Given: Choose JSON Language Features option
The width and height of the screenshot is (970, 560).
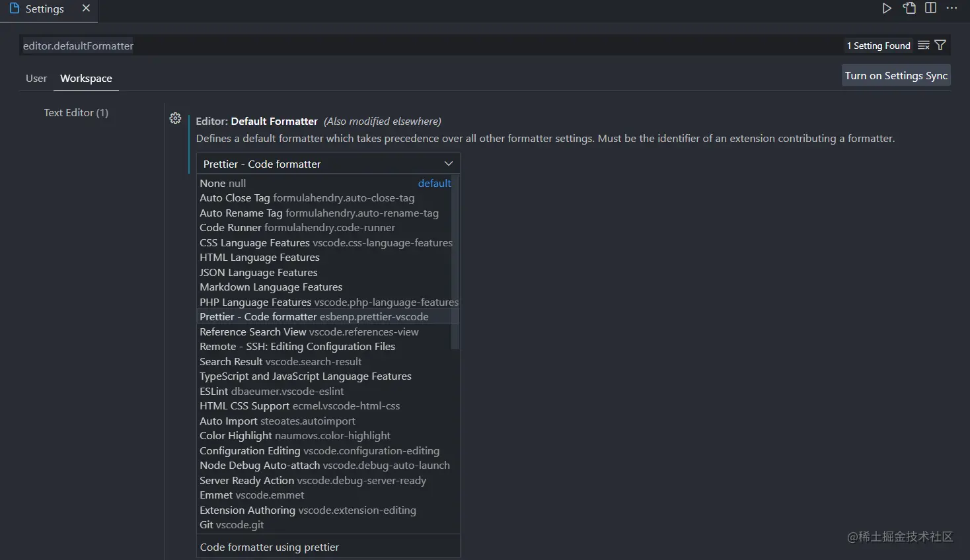Looking at the screenshot, I should [324, 273].
